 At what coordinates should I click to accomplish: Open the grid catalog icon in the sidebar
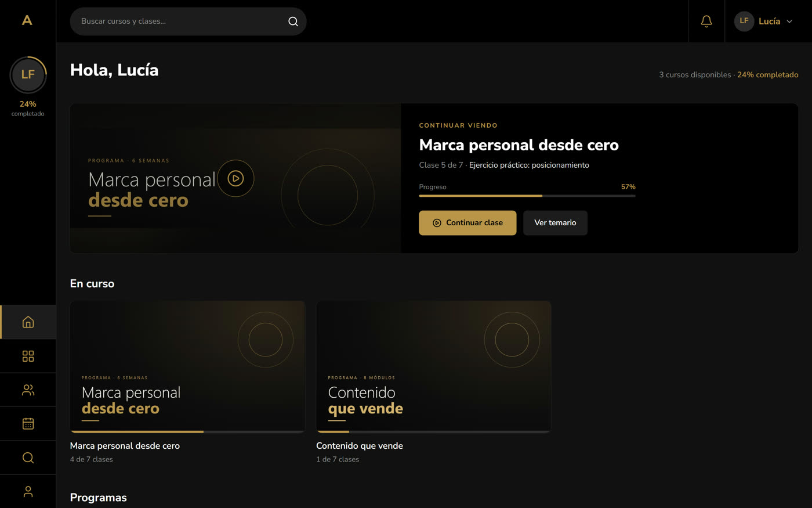(x=28, y=356)
